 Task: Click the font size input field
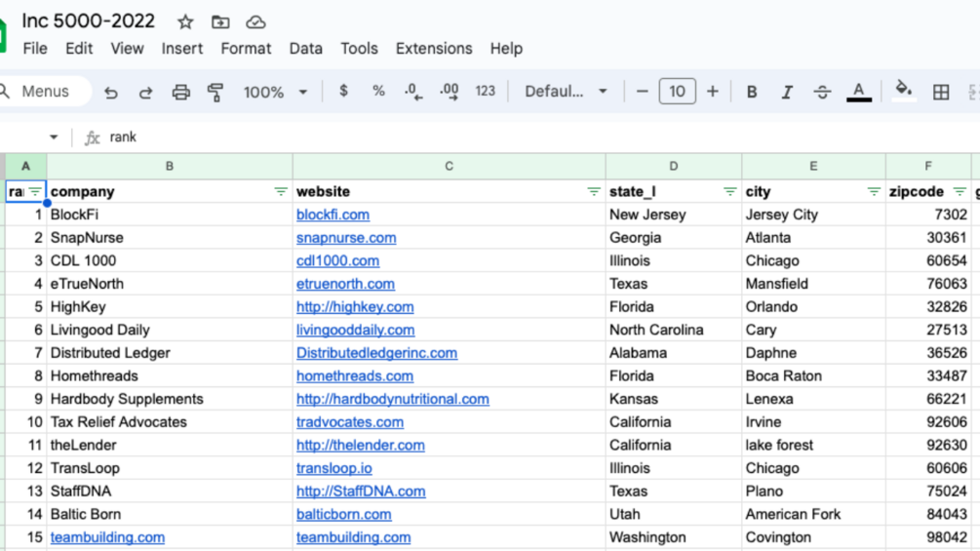click(677, 92)
